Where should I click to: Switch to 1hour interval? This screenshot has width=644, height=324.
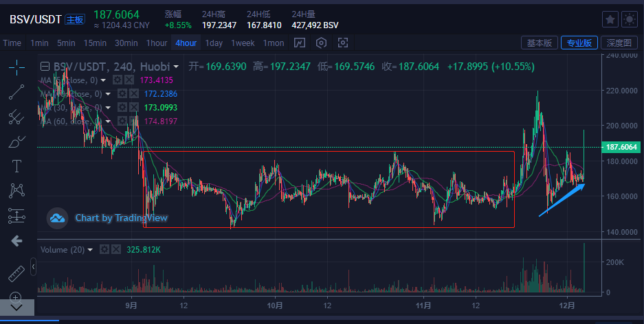(x=157, y=43)
